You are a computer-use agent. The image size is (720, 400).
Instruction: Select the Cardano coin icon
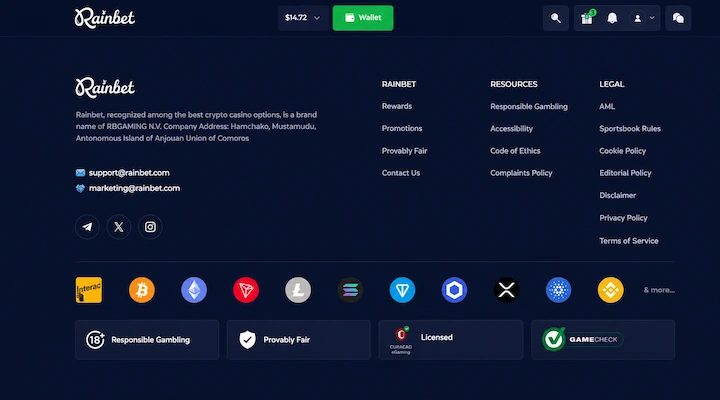558,290
